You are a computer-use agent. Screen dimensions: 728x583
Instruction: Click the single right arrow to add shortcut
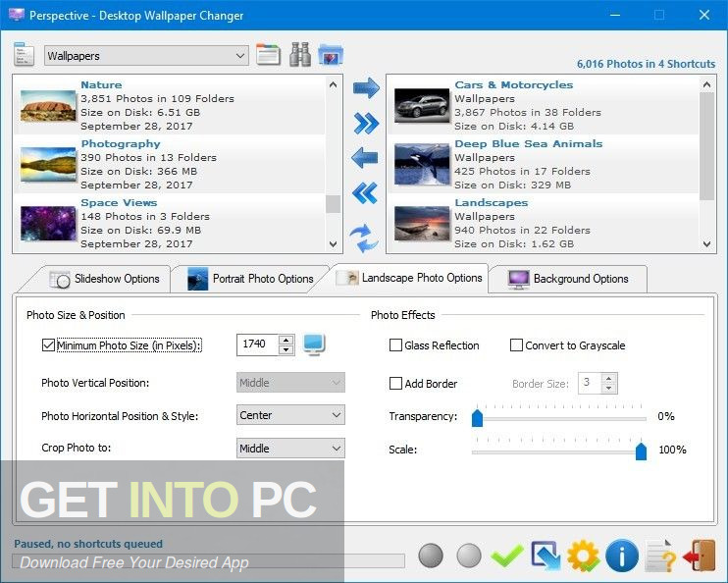tap(366, 87)
